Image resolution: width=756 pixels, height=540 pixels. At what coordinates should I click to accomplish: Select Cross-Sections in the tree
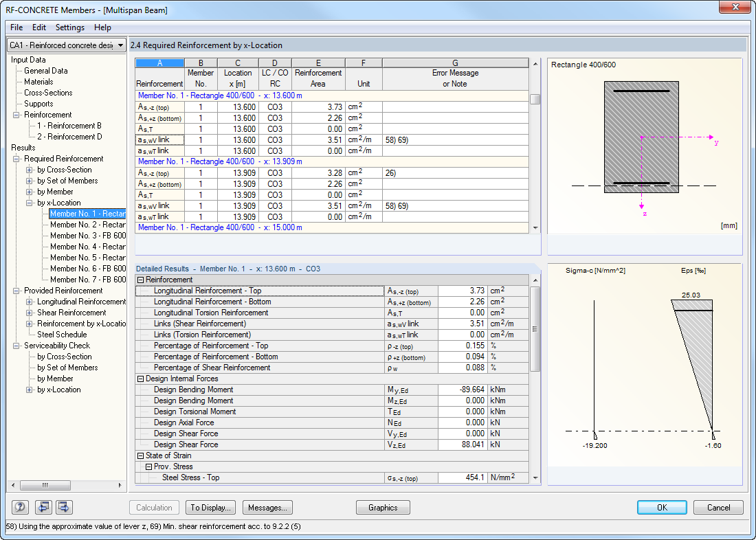pyautogui.click(x=48, y=93)
